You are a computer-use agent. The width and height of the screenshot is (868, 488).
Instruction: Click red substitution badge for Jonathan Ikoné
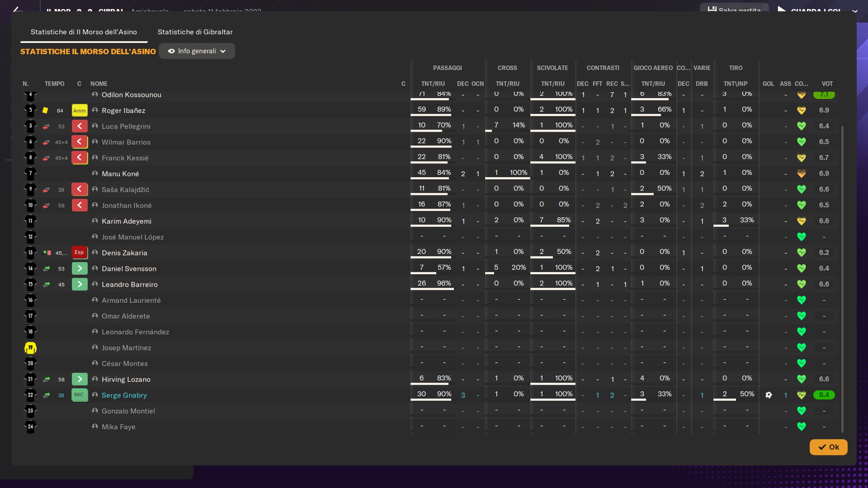coord(80,205)
